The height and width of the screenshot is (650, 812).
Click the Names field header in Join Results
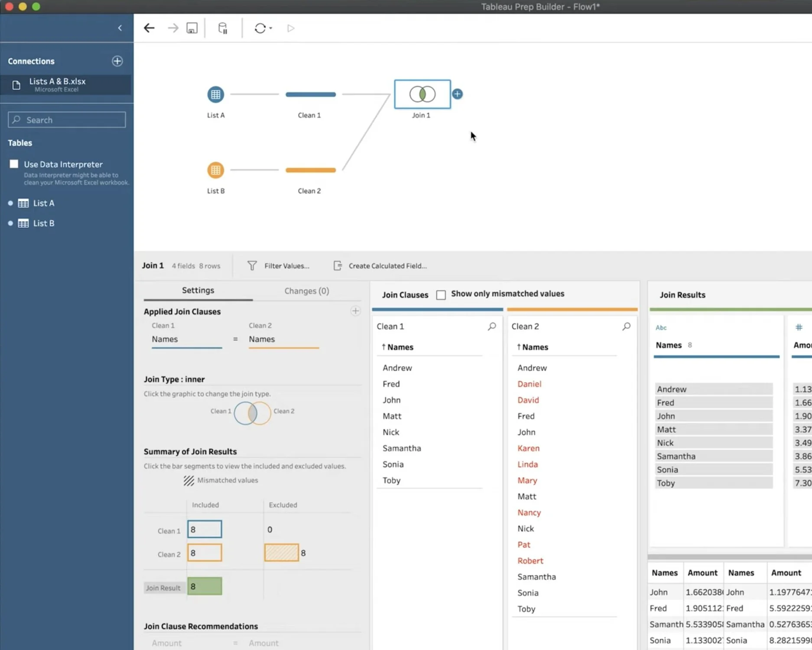coord(669,345)
